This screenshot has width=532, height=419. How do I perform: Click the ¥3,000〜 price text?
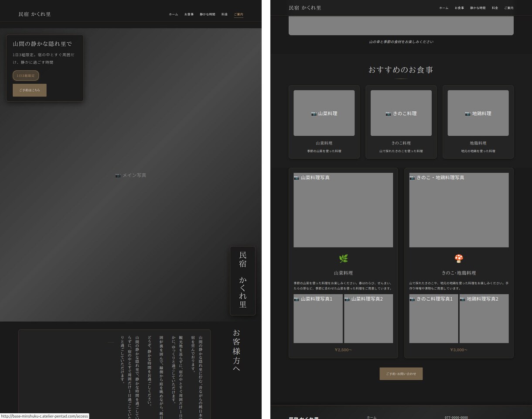pyautogui.click(x=459, y=350)
